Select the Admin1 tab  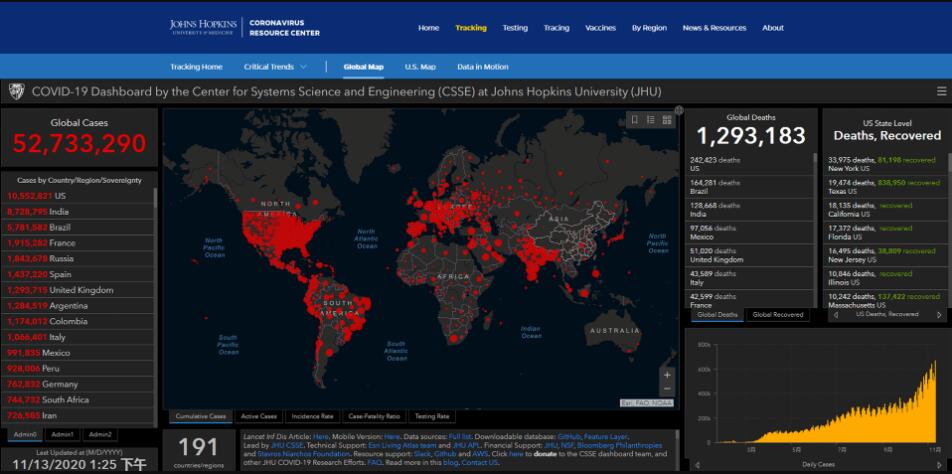[62, 435]
